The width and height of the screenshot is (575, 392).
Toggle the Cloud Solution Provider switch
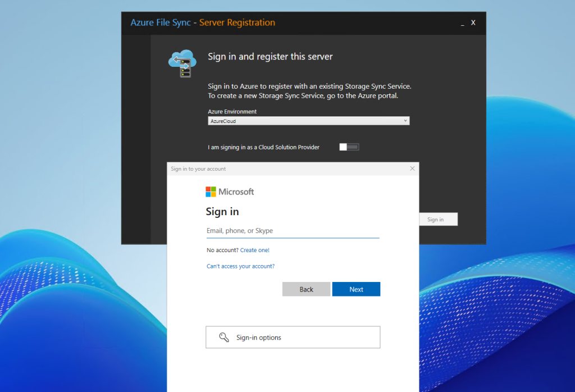pyautogui.click(x=349, y=147)
